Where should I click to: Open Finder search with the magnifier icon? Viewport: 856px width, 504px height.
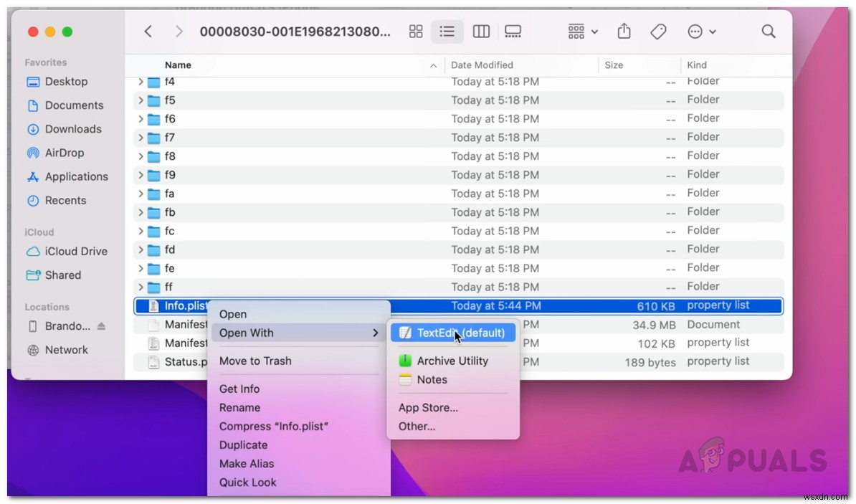click(768, 32)
